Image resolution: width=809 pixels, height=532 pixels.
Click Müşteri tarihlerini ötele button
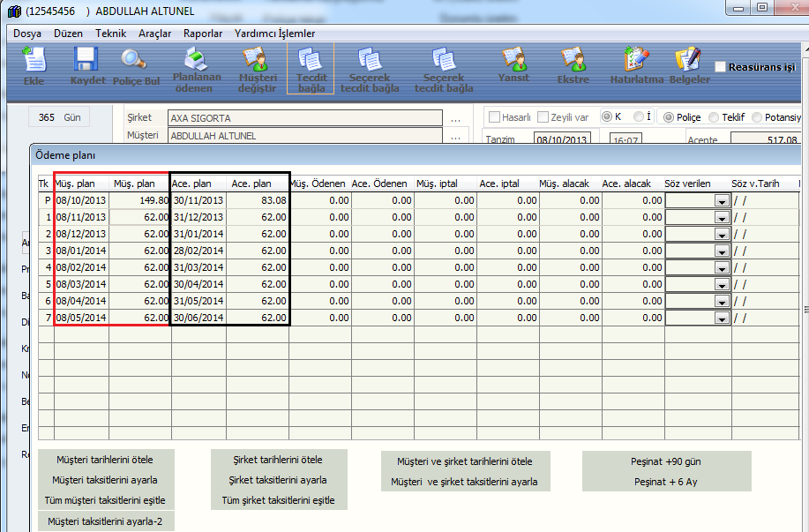click(105, 461)
